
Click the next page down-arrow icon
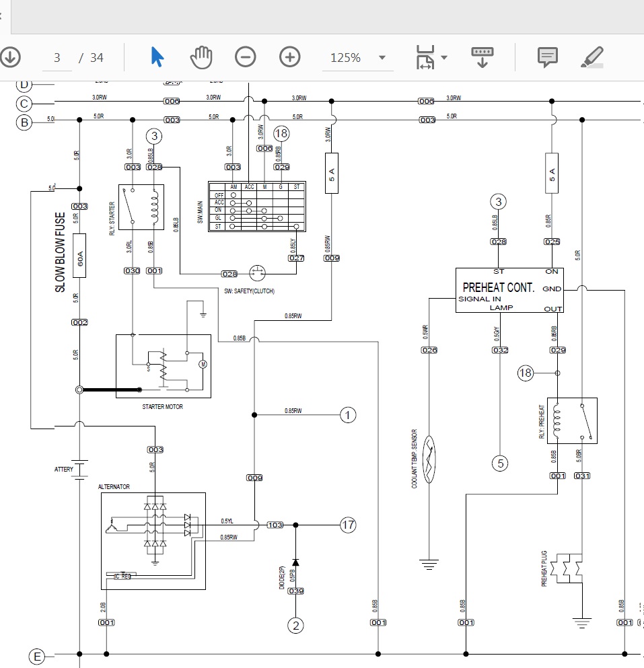9,58
